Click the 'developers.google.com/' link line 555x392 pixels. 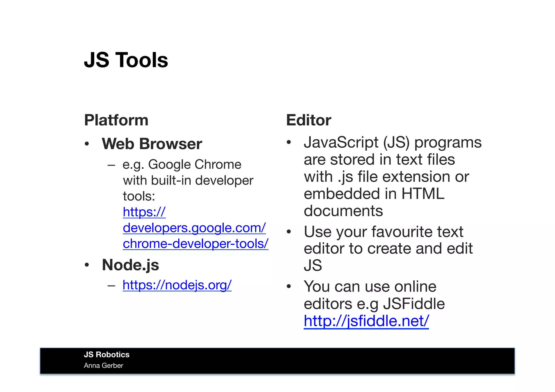tap(194, 228)
